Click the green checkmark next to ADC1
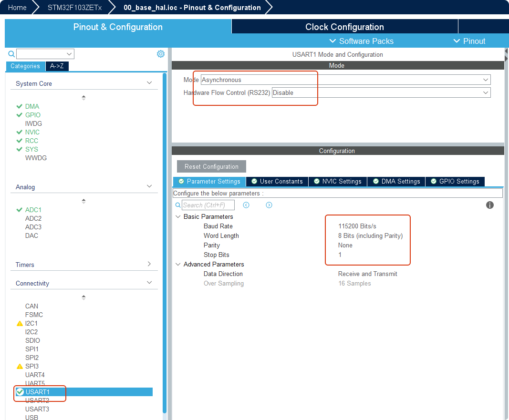The width and height of the screenshot is (509, 420). click(20, 210)
